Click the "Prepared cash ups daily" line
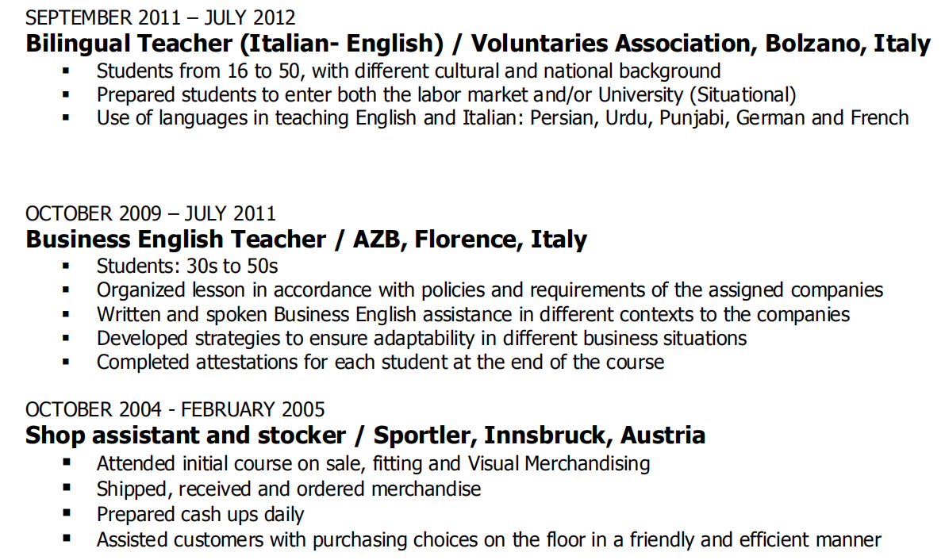Image resolution: width=945 pixels, height=560 pixels. 200,514
